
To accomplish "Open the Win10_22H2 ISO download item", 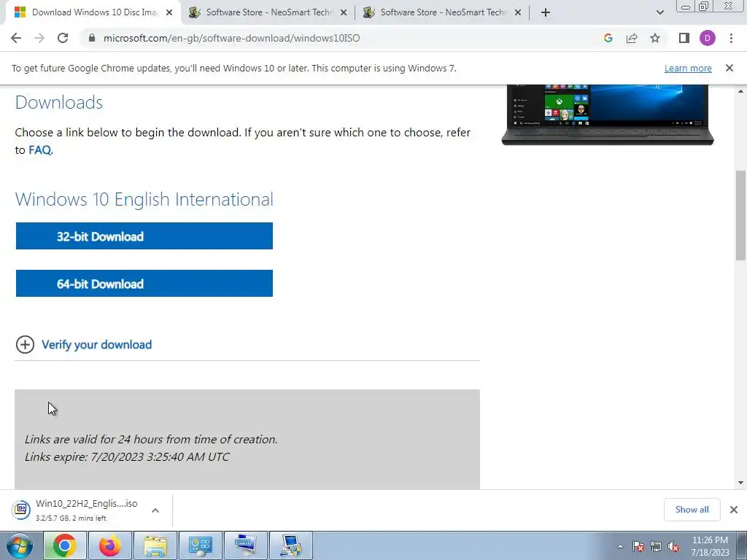I will point(76,510).
